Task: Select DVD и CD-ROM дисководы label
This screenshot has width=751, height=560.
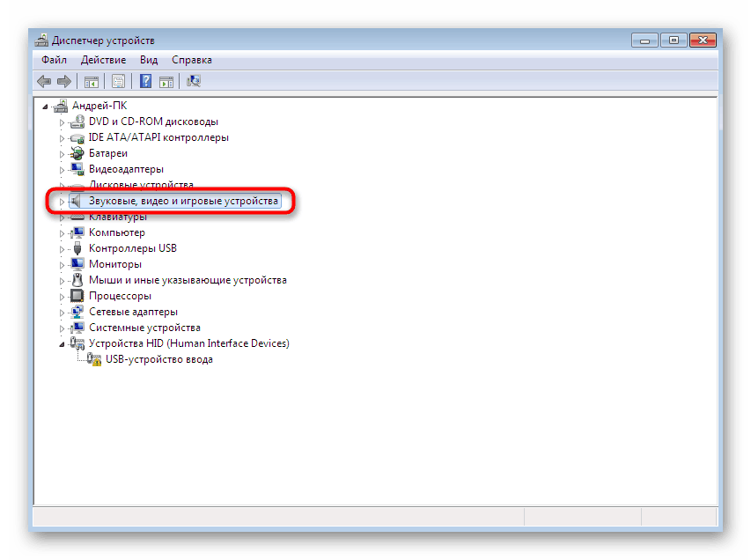Action: click(x=153, y=122)
